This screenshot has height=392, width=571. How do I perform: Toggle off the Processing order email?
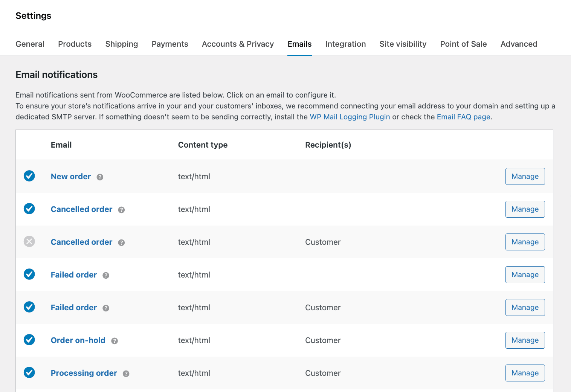pos(29,372)
